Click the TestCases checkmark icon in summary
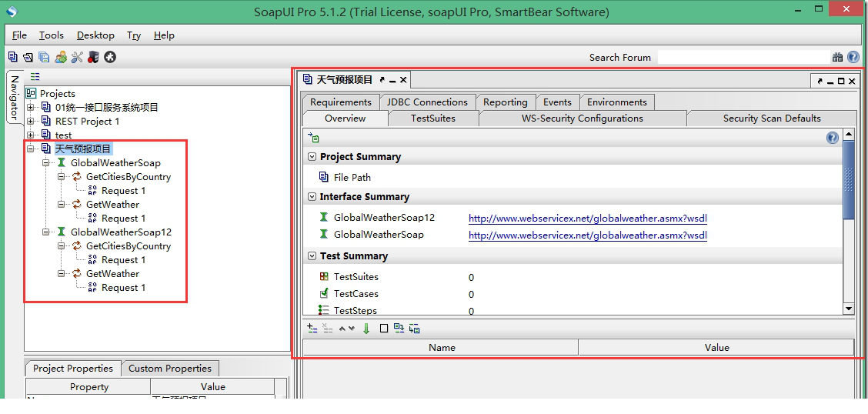The width and height of the screenshot is (868, 414). 324,293
